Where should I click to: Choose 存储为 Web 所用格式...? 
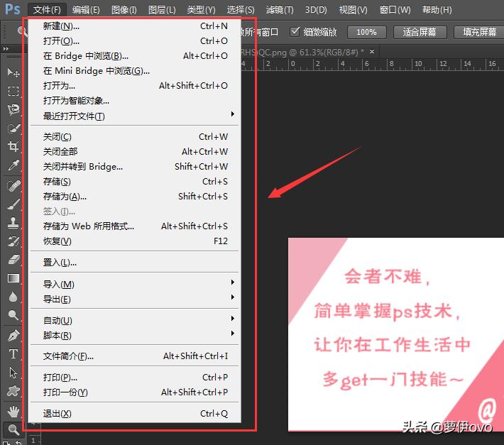click(135, 226)
